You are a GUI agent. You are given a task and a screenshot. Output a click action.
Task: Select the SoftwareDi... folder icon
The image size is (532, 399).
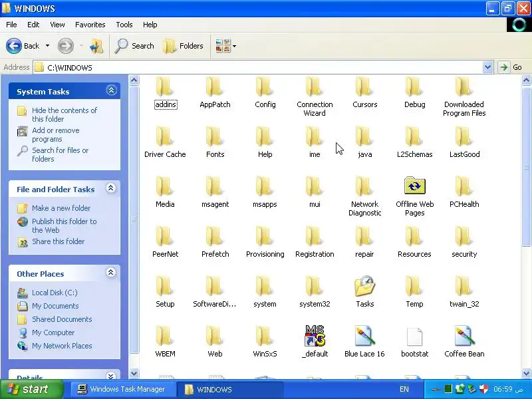tap(215, 287)
